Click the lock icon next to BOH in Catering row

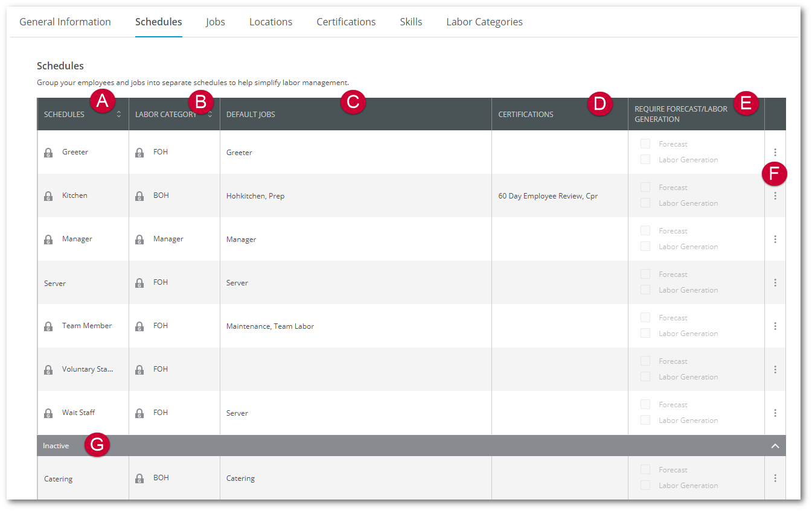click(139, 478)
